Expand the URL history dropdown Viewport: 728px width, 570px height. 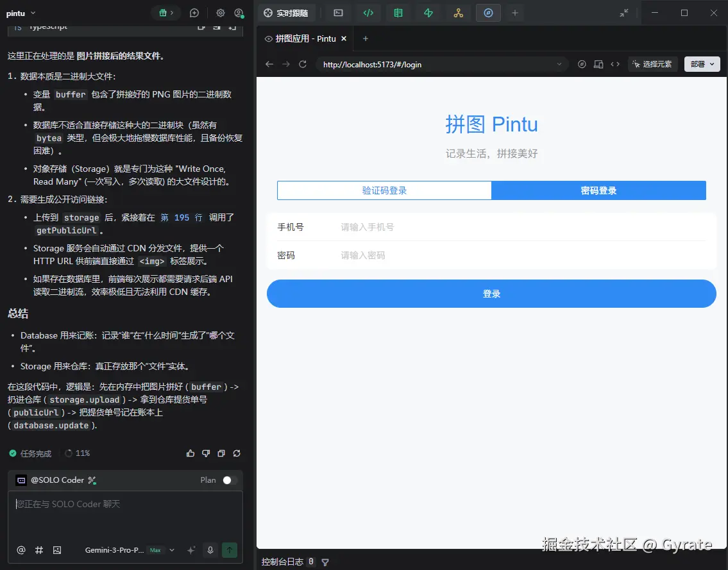559,65
